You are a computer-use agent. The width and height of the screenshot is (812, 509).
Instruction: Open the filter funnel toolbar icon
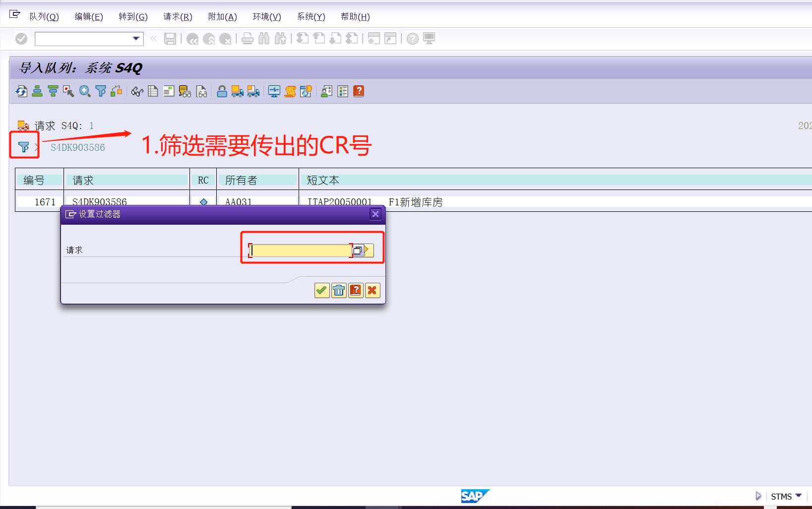(101, 91)
